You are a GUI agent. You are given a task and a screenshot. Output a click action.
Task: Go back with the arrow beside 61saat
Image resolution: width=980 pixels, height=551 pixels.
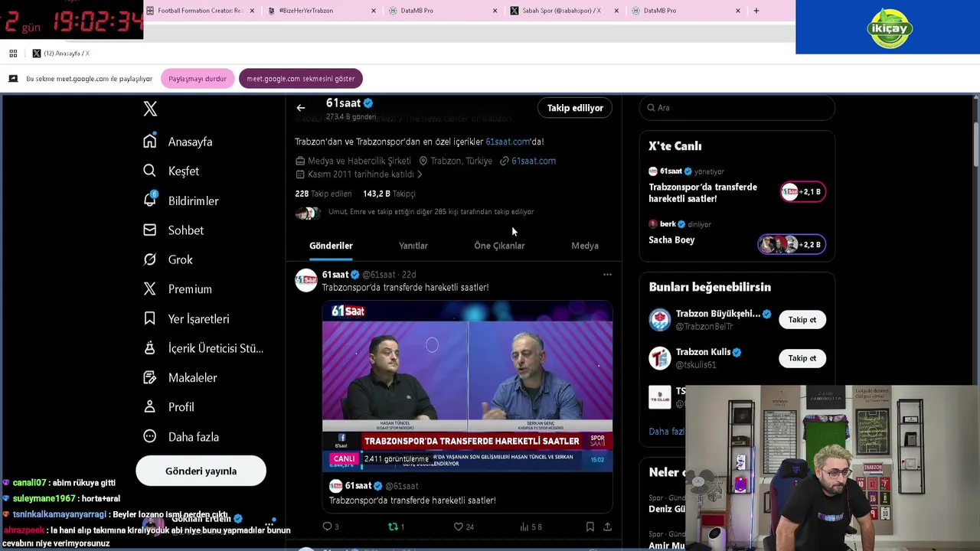click(x=300, y=108)
